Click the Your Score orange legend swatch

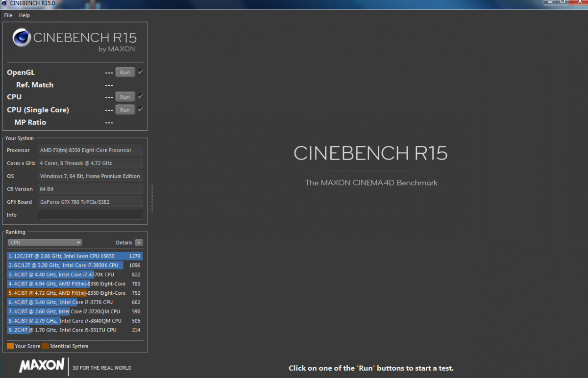[10, 346]
